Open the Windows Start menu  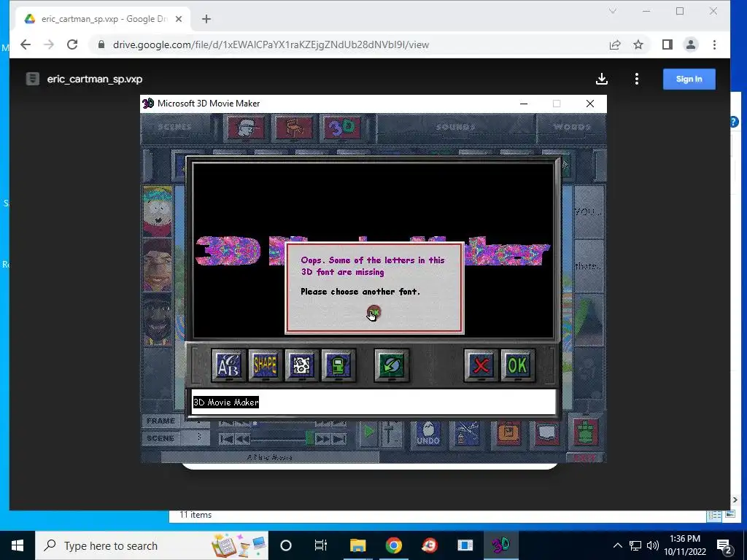click(18, 545)
